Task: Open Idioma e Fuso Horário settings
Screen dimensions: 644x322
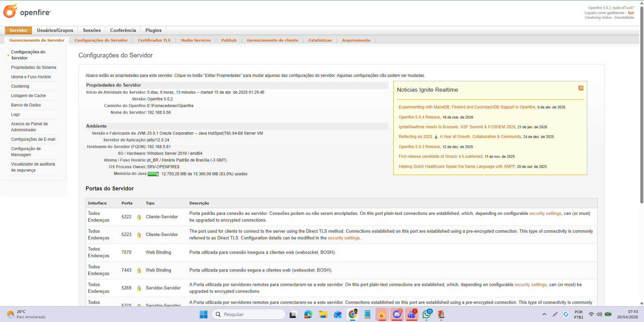Action: (31, 77)
